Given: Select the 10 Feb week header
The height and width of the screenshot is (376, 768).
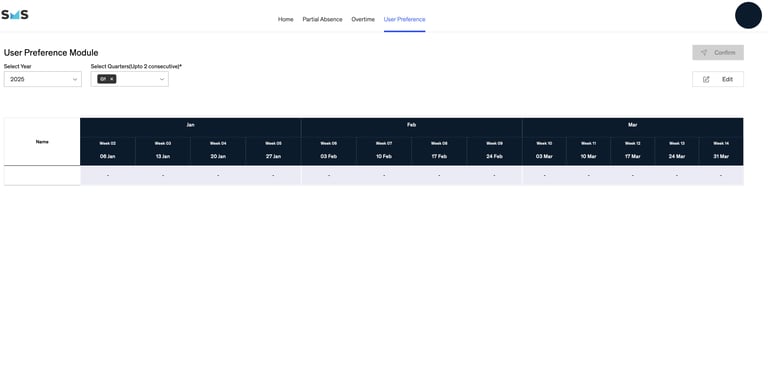Looking at the screenshot, I should pyautogui.click(x=384, y=151).
